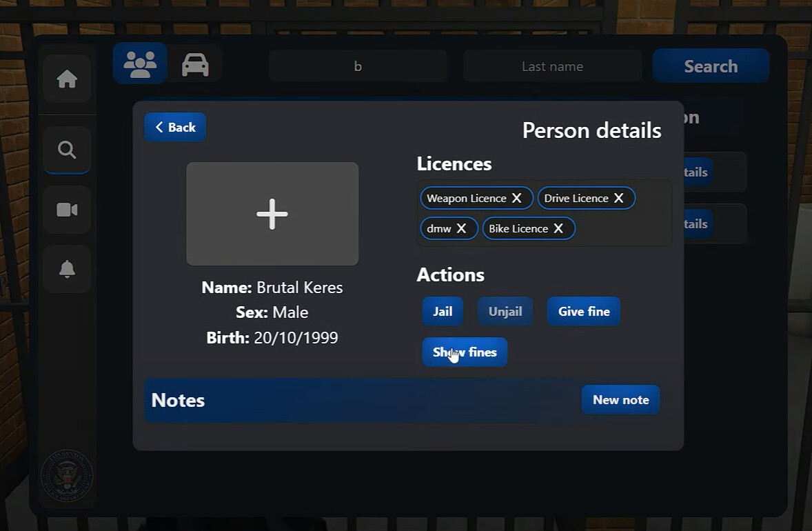Viewport: 812px width, 531px height.
Task: Remove the Bike Licence with X
Action: point(558,228)
